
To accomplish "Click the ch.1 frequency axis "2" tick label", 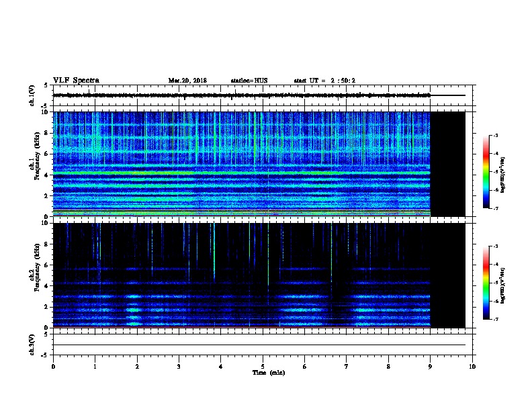I will pyautogui.click(x=48, y=196).
